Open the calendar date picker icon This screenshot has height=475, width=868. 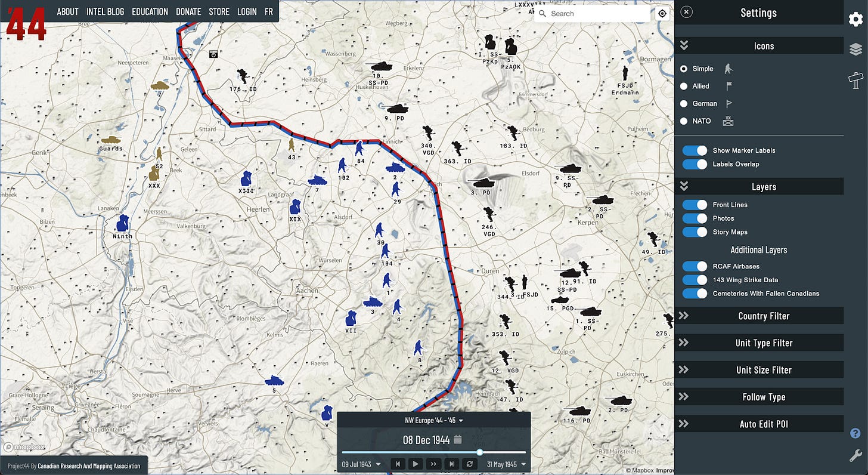pyautogui.click(x=458, y=440)
